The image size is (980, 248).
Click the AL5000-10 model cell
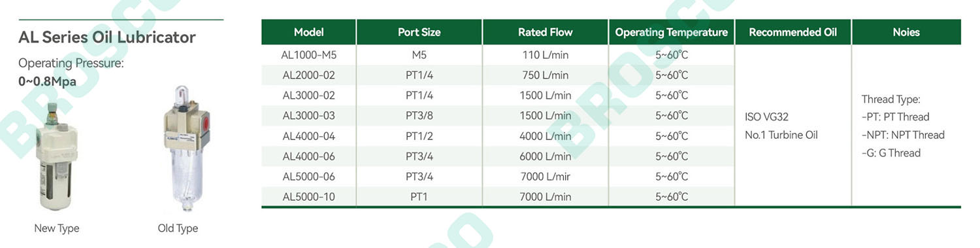[x=309, y=197]
